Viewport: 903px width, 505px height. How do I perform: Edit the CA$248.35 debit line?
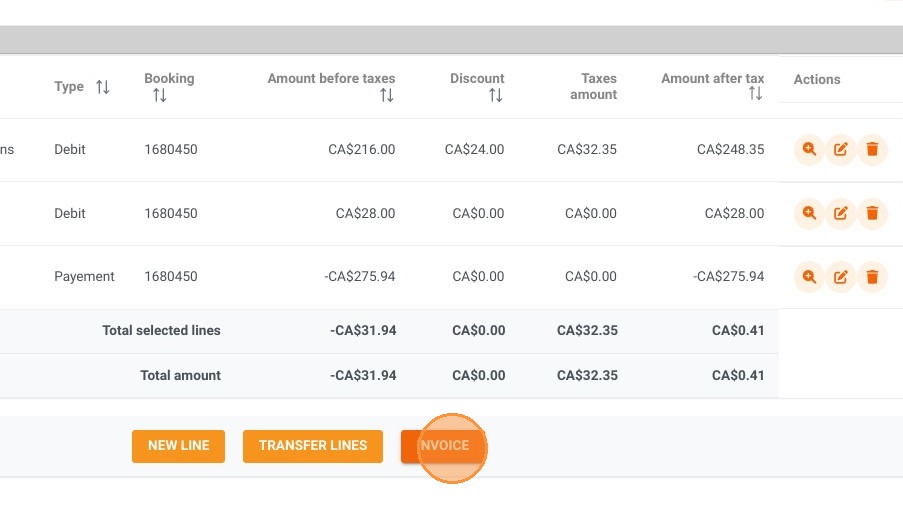click(x=841, y=149)
